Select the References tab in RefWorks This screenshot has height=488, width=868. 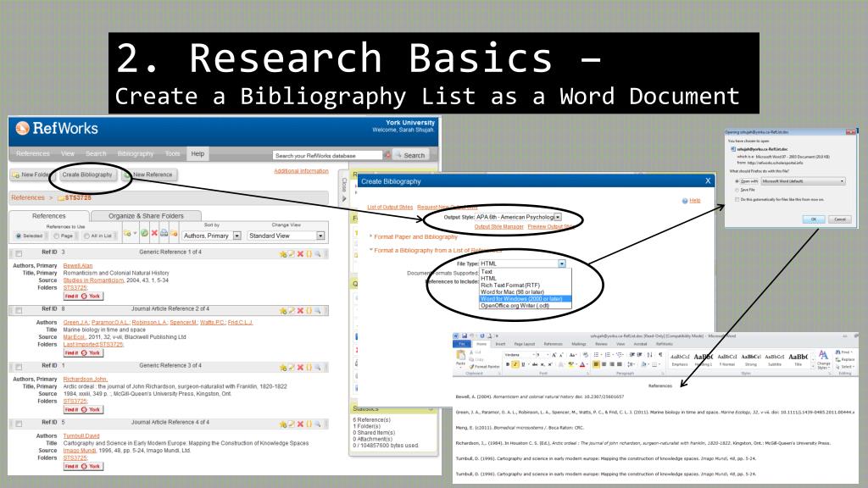48,216
